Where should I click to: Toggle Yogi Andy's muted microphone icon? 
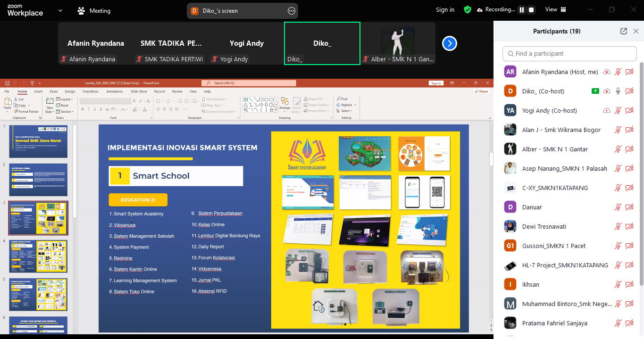point(618,110)
